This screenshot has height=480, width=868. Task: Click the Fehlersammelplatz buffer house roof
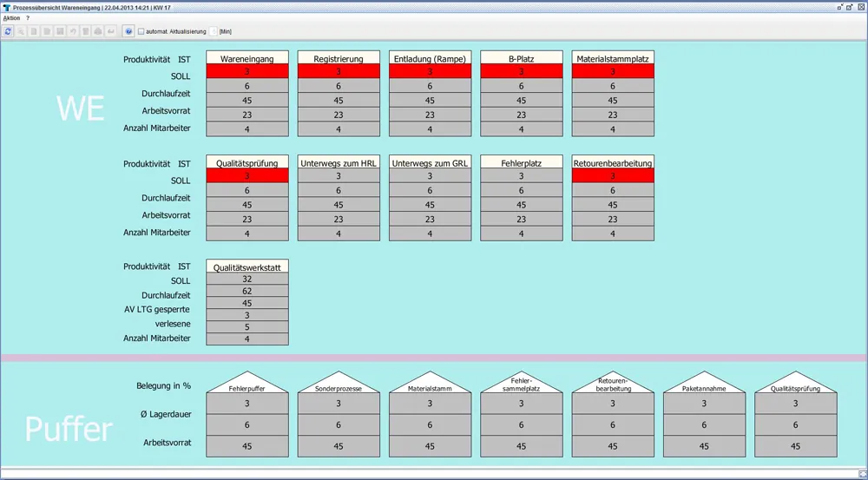tap(522, 383)
